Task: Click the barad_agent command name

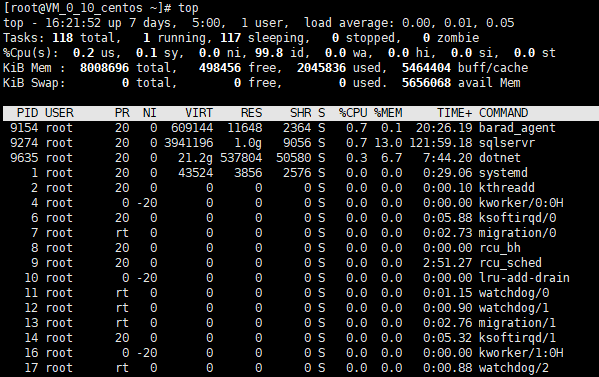Action: [x=517, y=128]
